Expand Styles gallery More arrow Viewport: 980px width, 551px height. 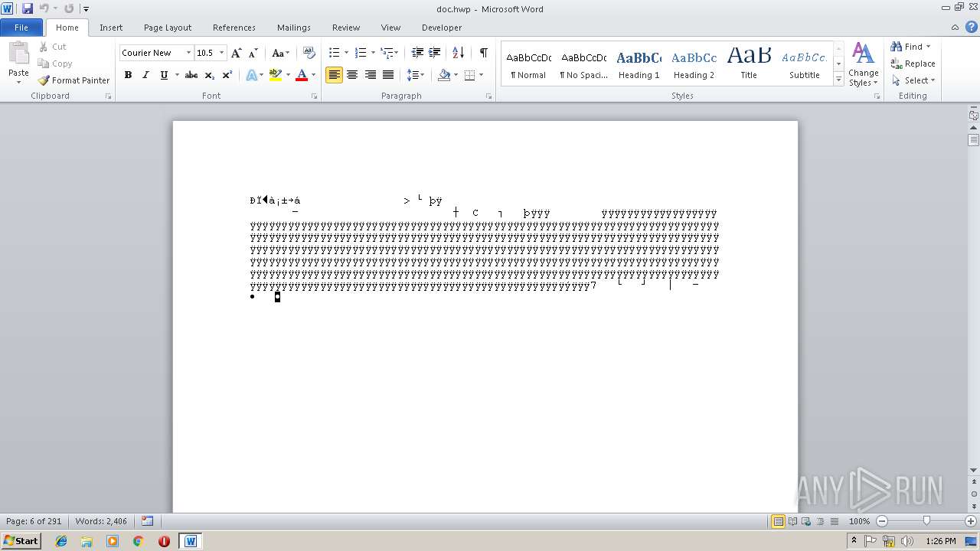(839, 79)
